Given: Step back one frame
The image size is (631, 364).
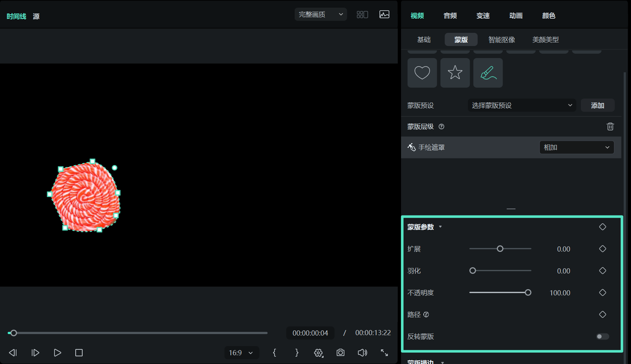Looking at the screenshot, I should (x=13, y=353).
